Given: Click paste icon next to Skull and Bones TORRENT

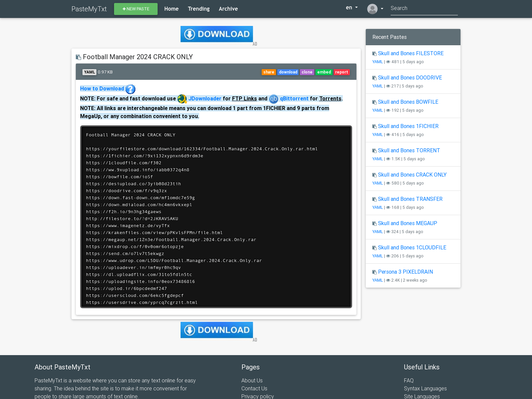Looking at the screenshot, I should 374,151.
